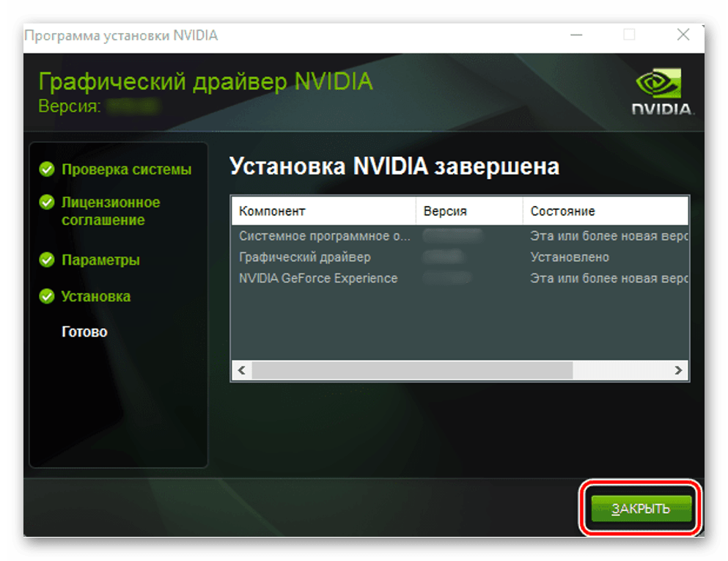
Task: Close the installer window via X
Action: pos(683,34)
